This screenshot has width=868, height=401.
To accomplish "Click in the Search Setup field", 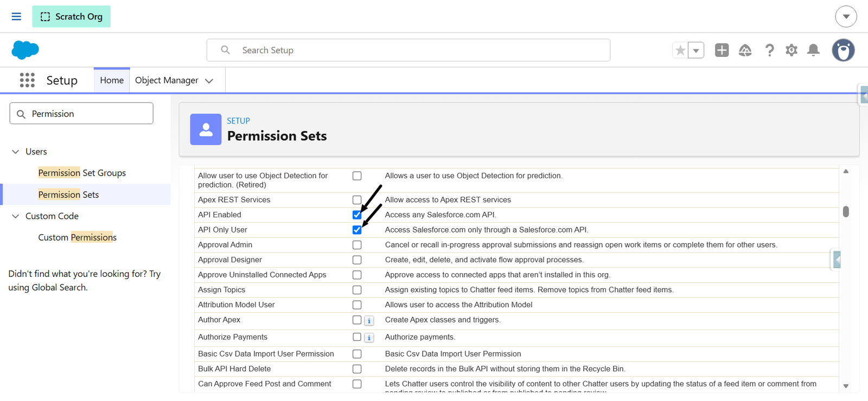I will [x=409, y=50].
